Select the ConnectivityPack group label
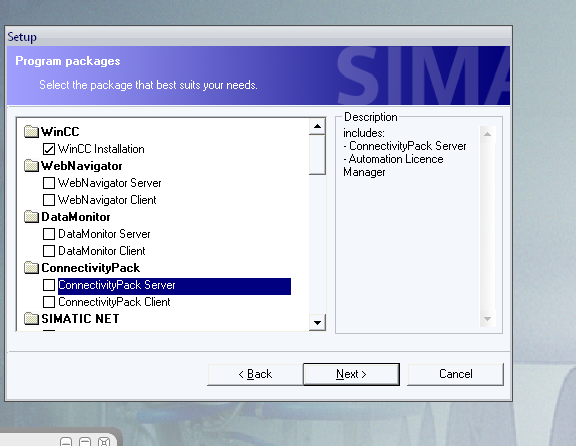The image size is (576, 446). 91,268
